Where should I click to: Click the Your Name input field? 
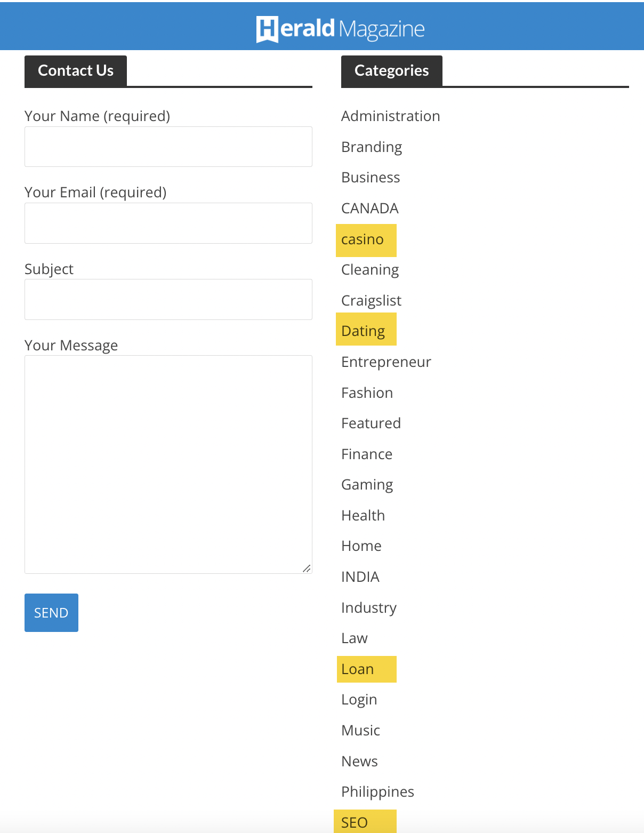[x=168, y=147]
